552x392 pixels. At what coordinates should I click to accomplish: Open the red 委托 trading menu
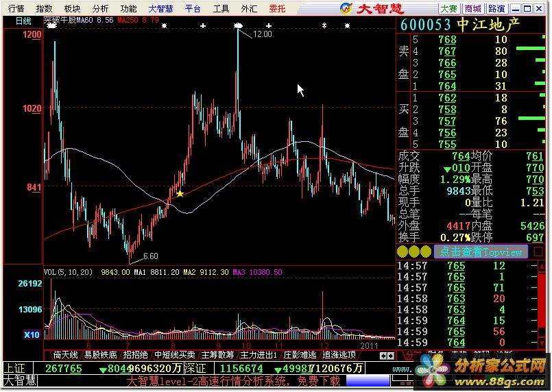click(277, 8)
